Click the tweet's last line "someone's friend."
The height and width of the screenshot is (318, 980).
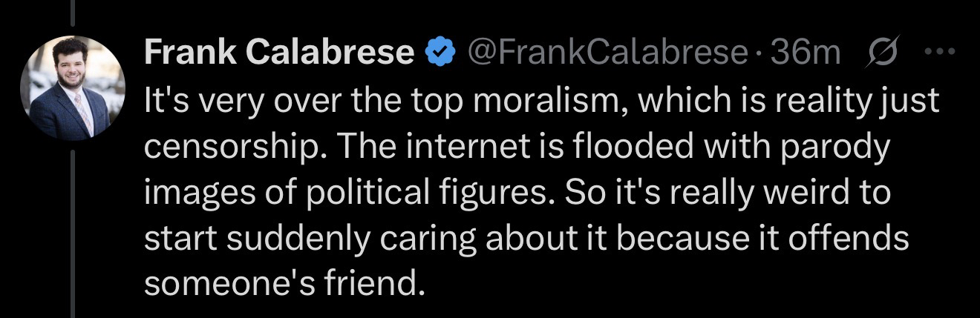point(278,284)
